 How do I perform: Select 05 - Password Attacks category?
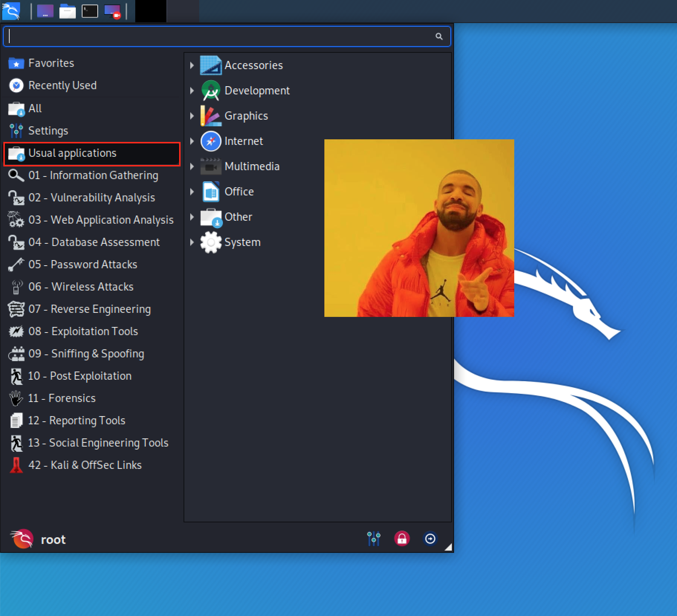(x=82, y=265)
